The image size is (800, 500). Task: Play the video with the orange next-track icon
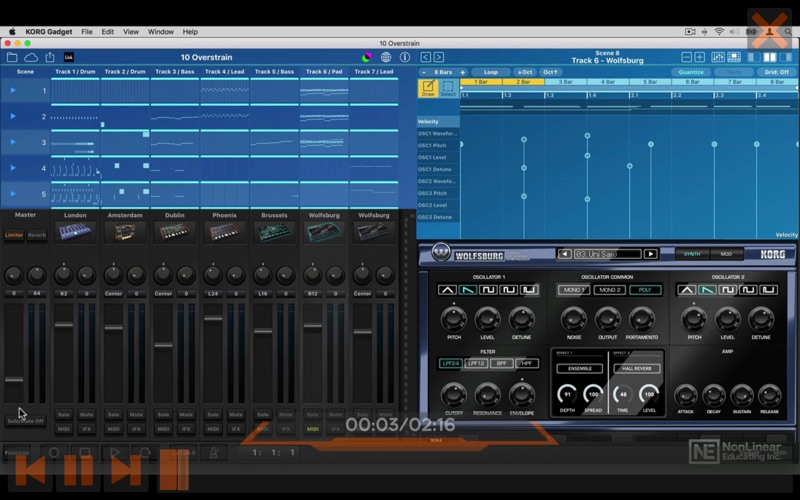126,470
